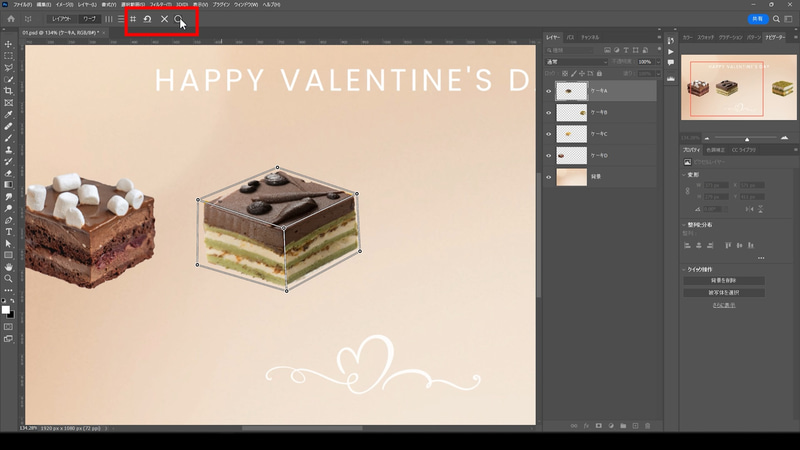
Task: Open the blend mode dropdown (通常)
Action: coord(577,62)
